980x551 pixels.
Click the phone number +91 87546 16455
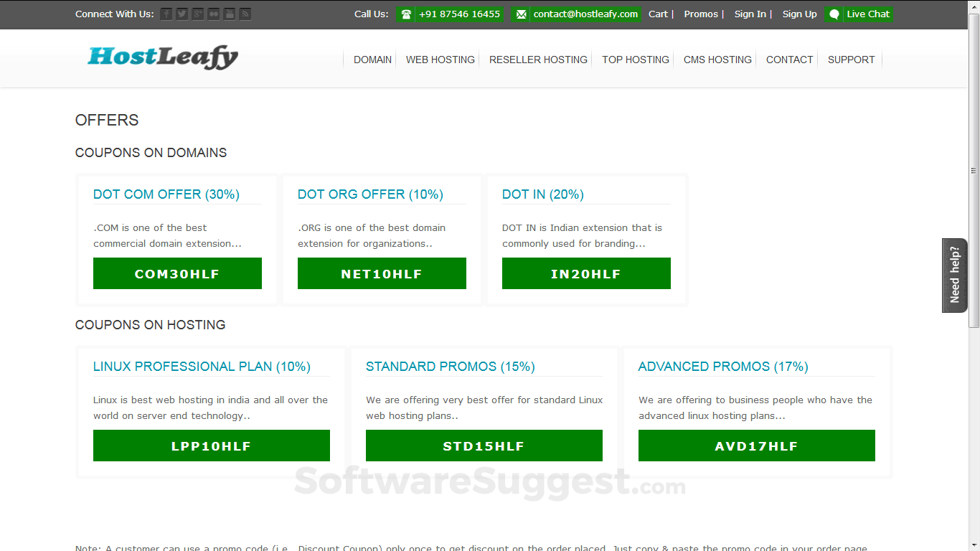[459, 14]
